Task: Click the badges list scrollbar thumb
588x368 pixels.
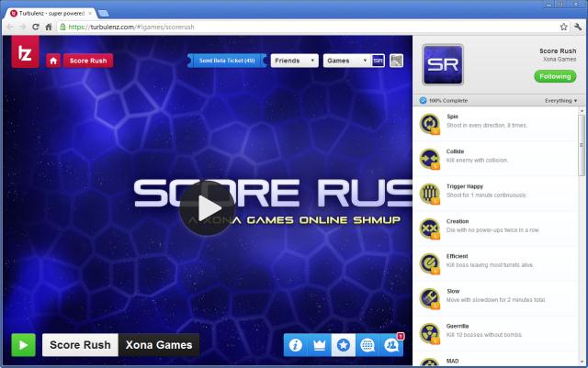Action: click(582, 145)
